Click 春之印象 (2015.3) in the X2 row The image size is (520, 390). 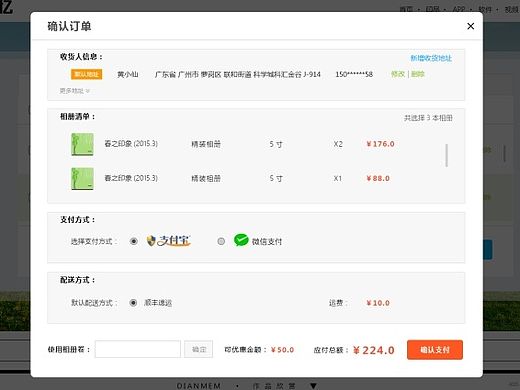click(x=131, y=144)
